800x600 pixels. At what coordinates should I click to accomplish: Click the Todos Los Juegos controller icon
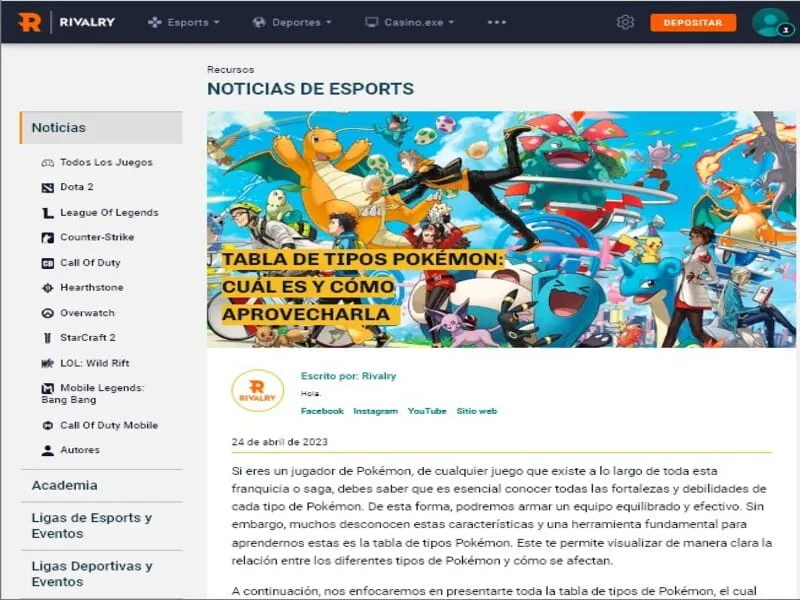tap(47, 163)
